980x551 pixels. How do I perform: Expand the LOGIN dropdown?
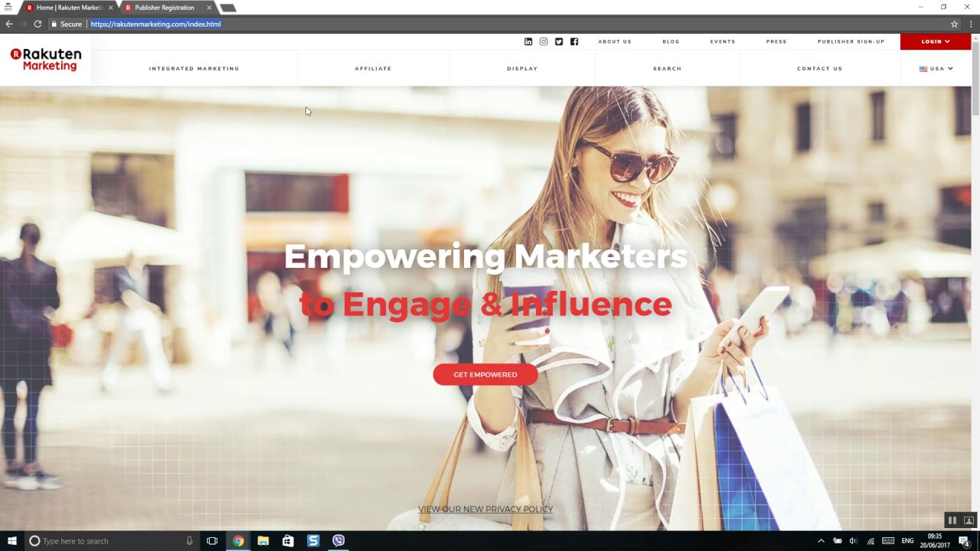[936, 41]
